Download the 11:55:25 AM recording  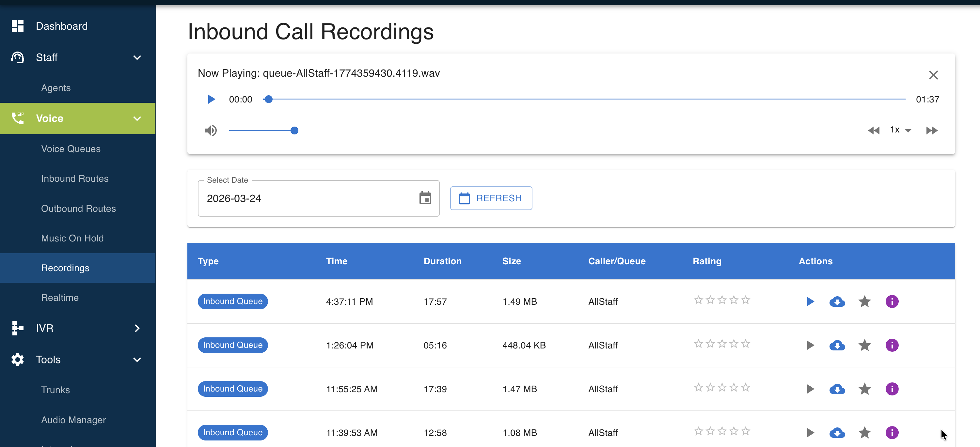coord(837,389)
